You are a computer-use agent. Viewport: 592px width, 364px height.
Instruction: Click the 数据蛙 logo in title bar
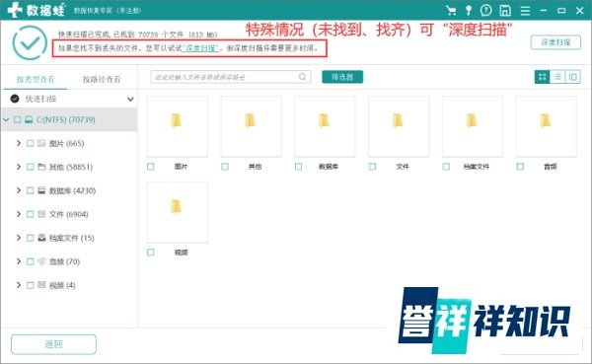36,10
